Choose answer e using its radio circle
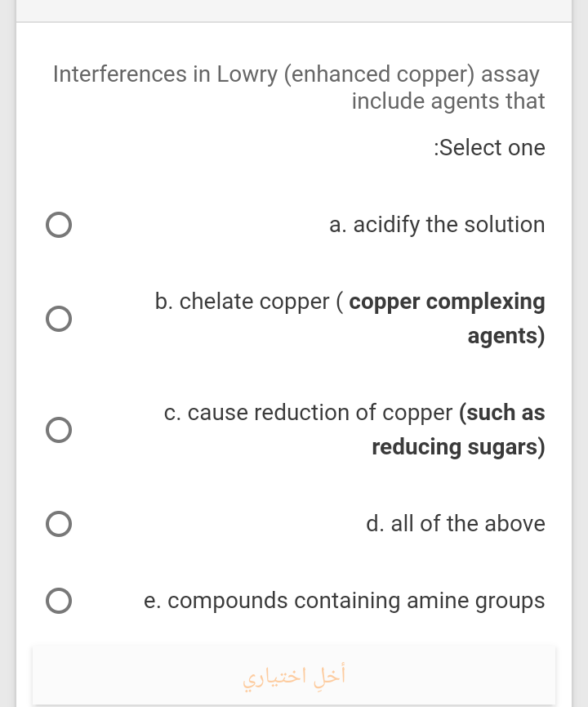This screenshot has width=588, height=707. click(58, 600)
